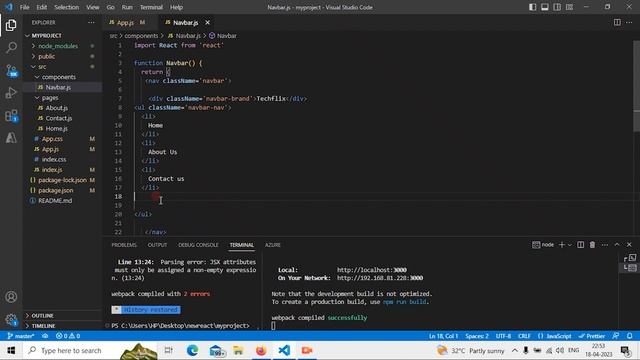Screen dimensions: 640x360
Task: Open the Terminal menu
Action: [151, 7]
